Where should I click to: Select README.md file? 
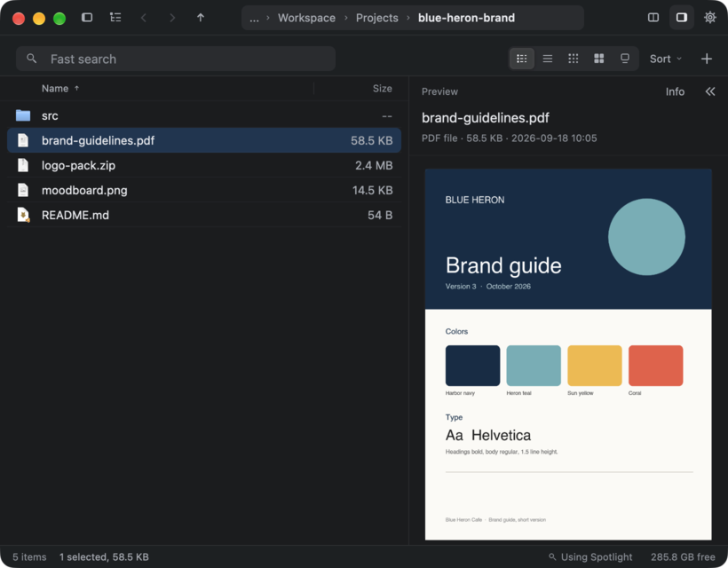(204, 216)
